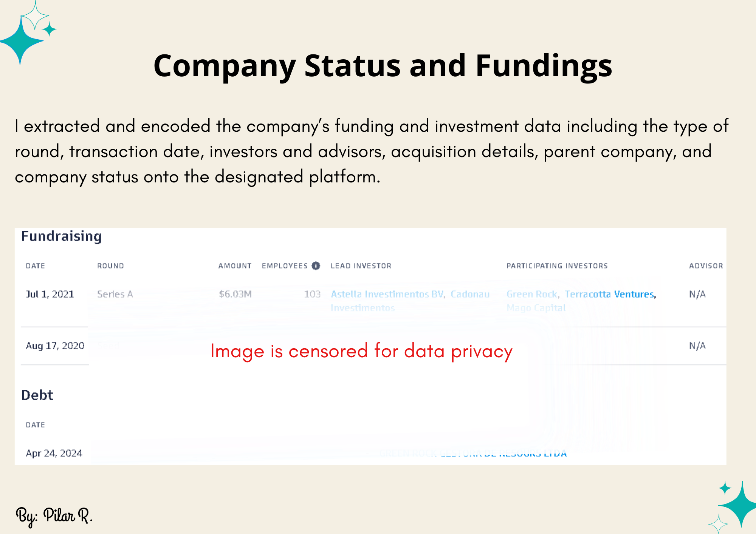This screenshot has width=756, height=534.
Task: Click the LEAD INVESTOR column header
Action: pyautogui.click(x=361, y=266)
